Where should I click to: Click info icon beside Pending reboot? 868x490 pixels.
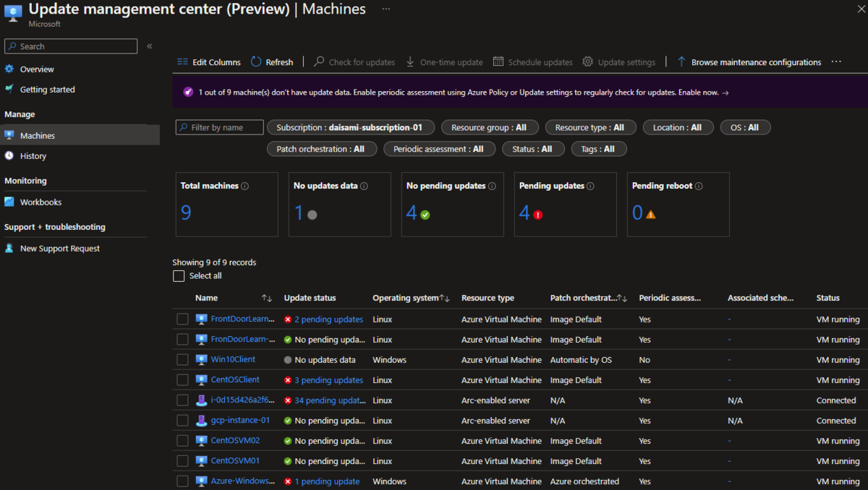(x=699, y=186)
